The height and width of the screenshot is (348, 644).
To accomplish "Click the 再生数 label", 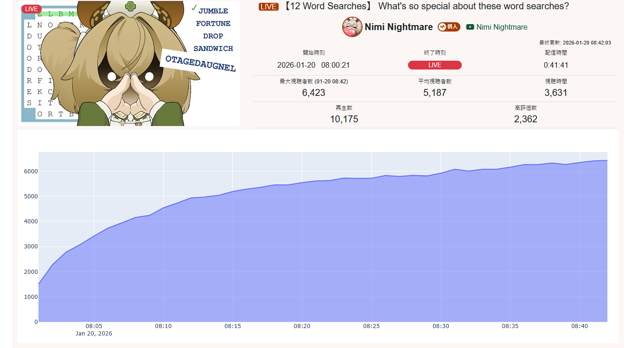I will point(344,108).
